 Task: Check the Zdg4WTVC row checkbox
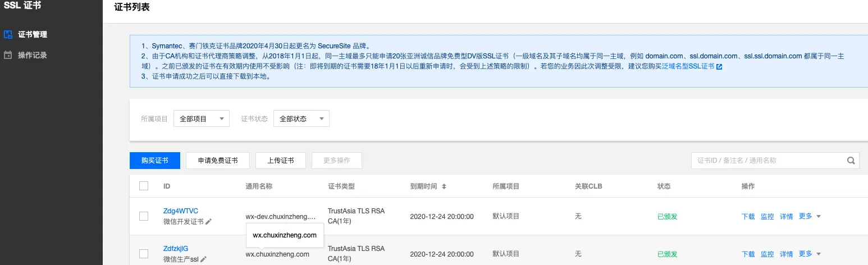tap(144, 216)
